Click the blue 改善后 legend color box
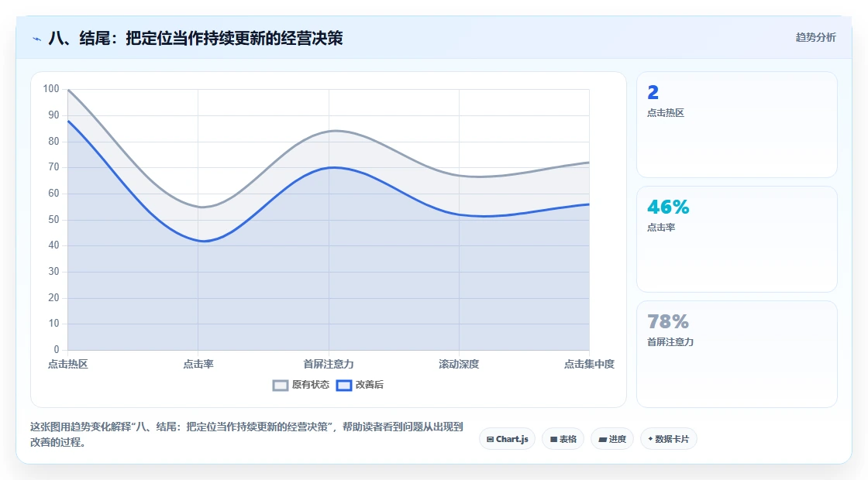Screen dimensions: 868x480 pyautogui.click(x=344, y=386)
